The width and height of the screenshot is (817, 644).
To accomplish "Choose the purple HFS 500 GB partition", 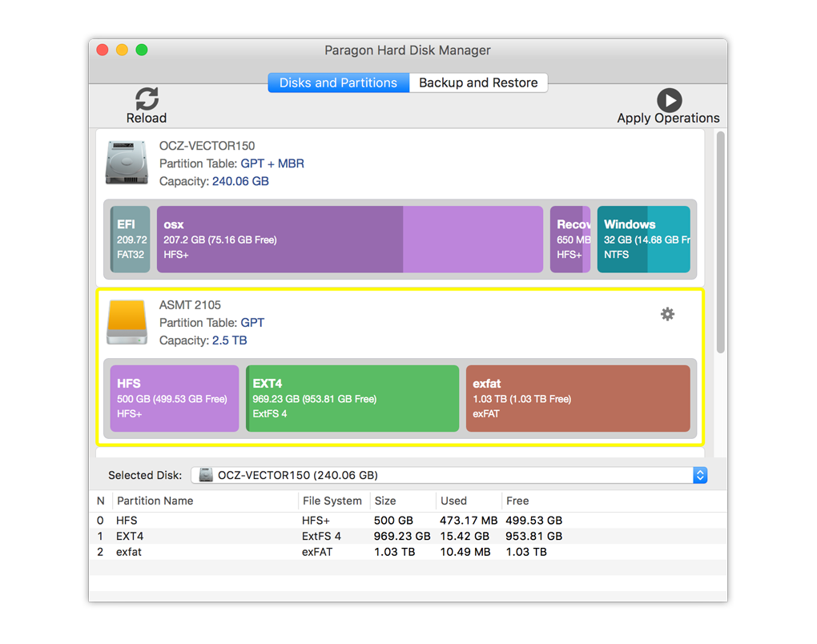I will pyautogui.click(x=175, y=399).
